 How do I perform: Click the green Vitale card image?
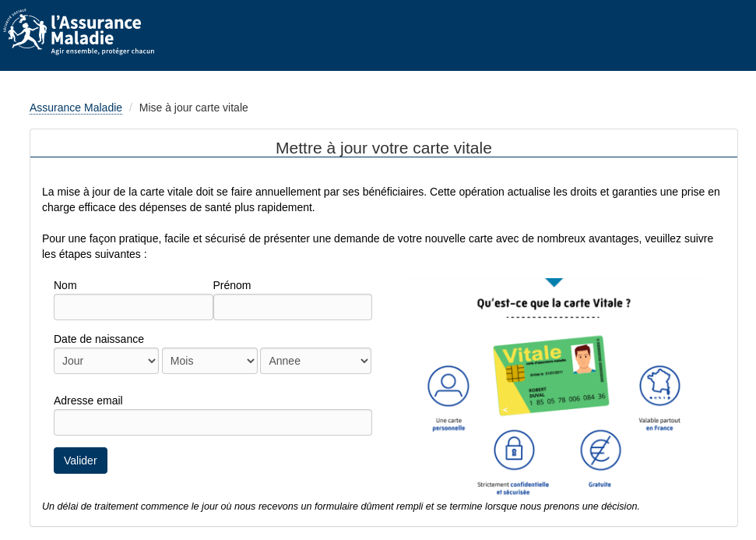(x=550, y=376)
